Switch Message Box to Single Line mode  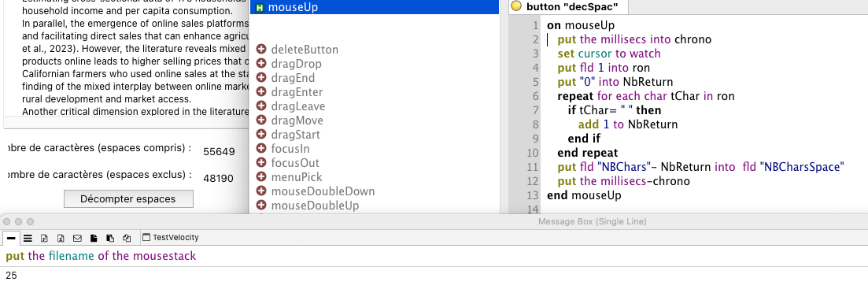pyautogui.click(x=11, y=238)
